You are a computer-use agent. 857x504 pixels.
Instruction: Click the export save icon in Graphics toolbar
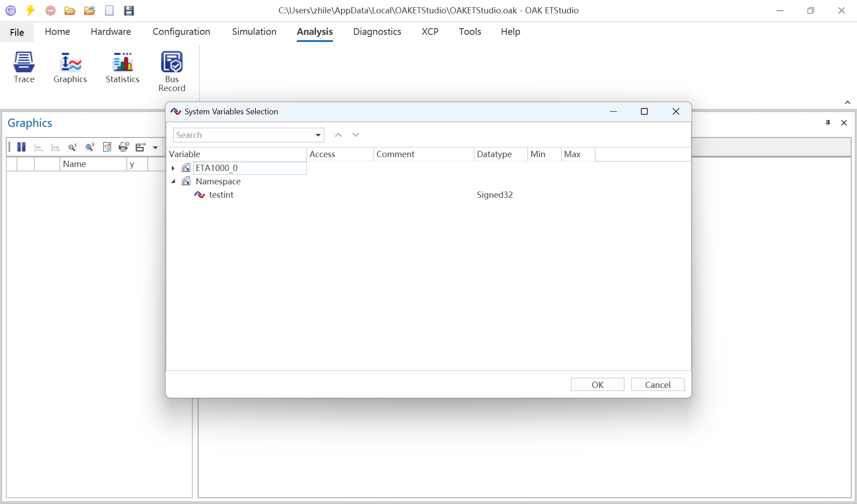[141, 147]
